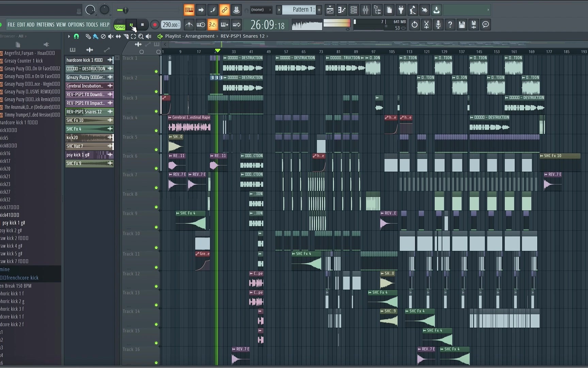Open the Channel rack view

click(x=354, y=10)
